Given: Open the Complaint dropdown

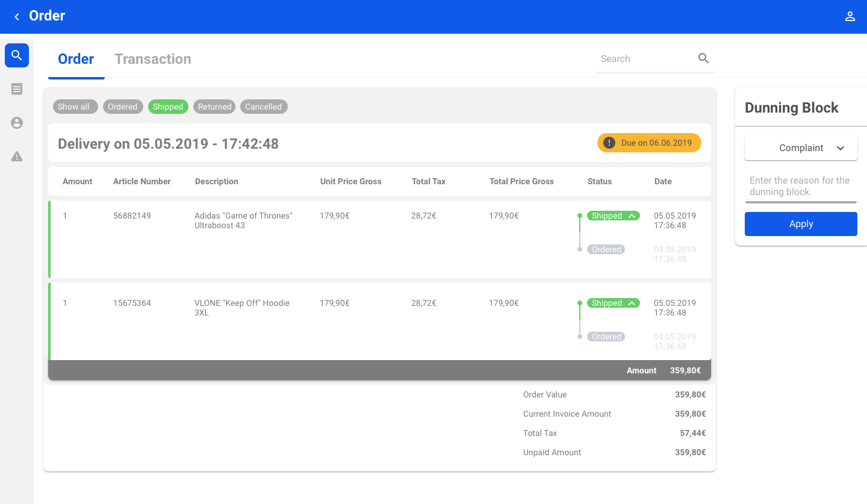Looking at the screenshot, I should click(x=801, y=148).
